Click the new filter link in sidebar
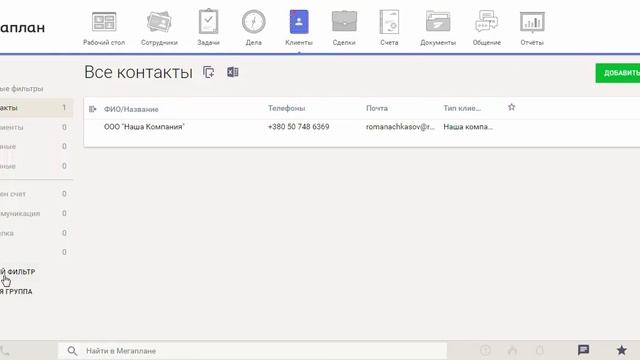Screen dimensions: 640x360 point(18,271)
